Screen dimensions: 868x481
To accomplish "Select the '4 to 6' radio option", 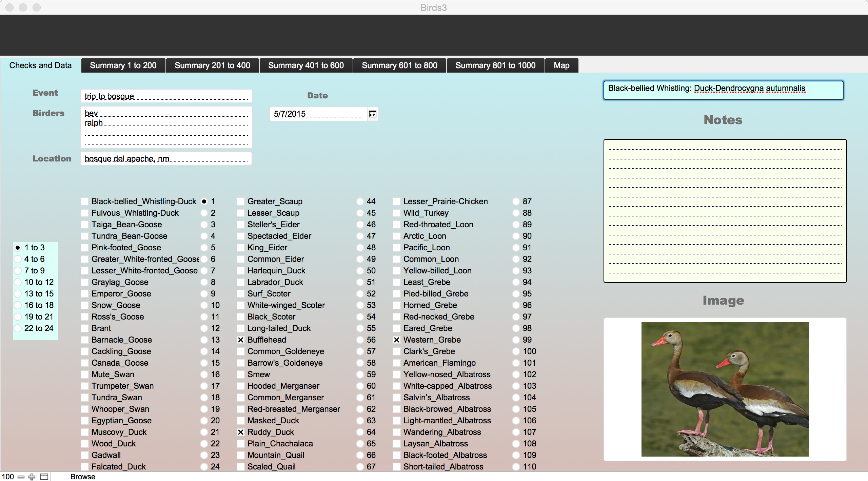I will point(18,259).
